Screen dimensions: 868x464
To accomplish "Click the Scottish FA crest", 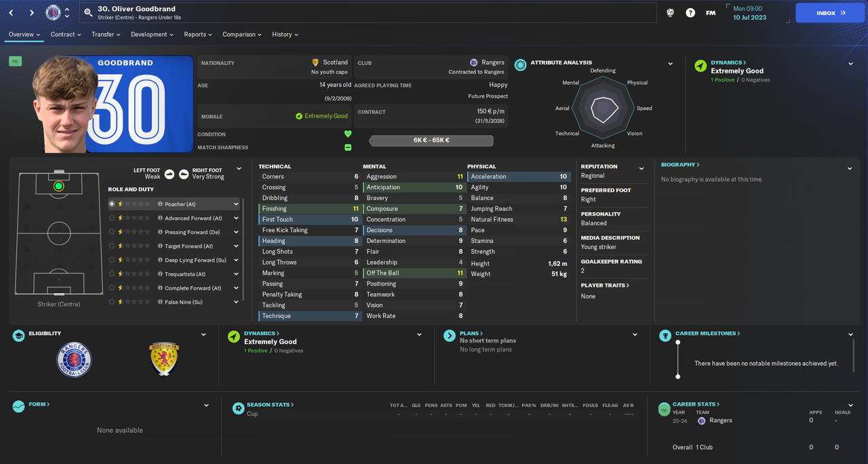I will 163,360.
